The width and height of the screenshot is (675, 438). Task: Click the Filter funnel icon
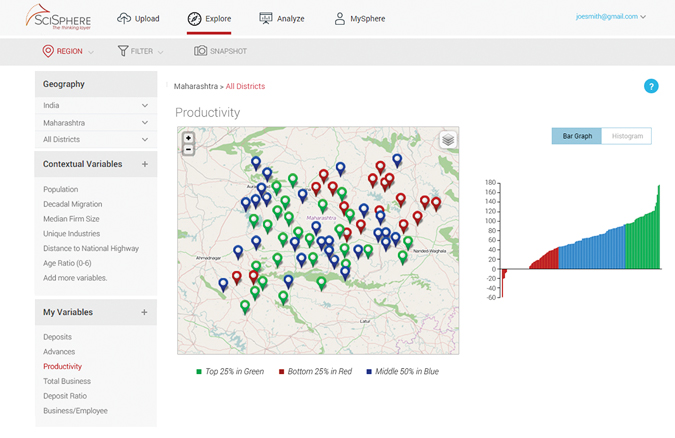tap(123, 51)
